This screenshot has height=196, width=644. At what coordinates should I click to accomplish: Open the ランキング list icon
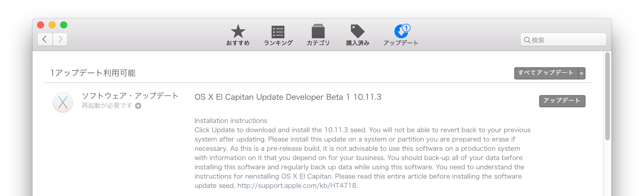coord(278,32)
